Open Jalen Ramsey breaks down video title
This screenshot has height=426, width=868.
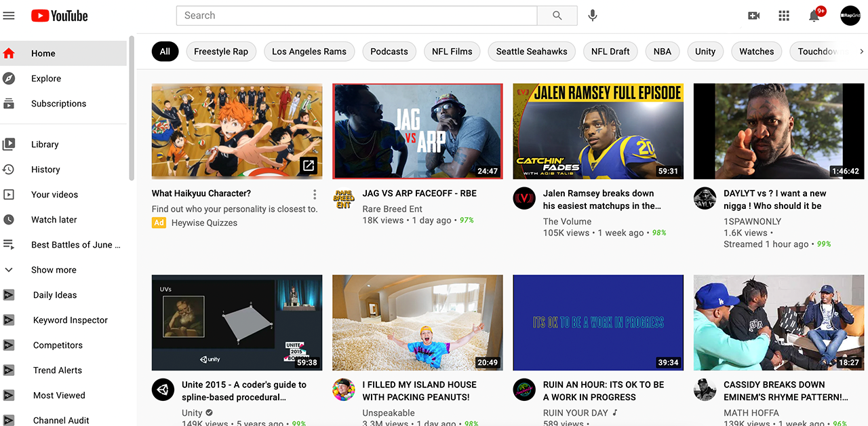(x=602, y=199)
